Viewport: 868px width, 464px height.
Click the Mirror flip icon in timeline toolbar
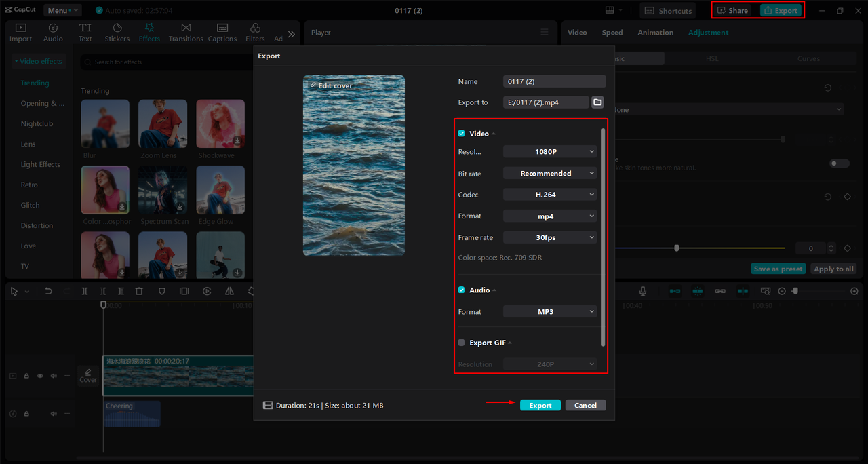229,291
